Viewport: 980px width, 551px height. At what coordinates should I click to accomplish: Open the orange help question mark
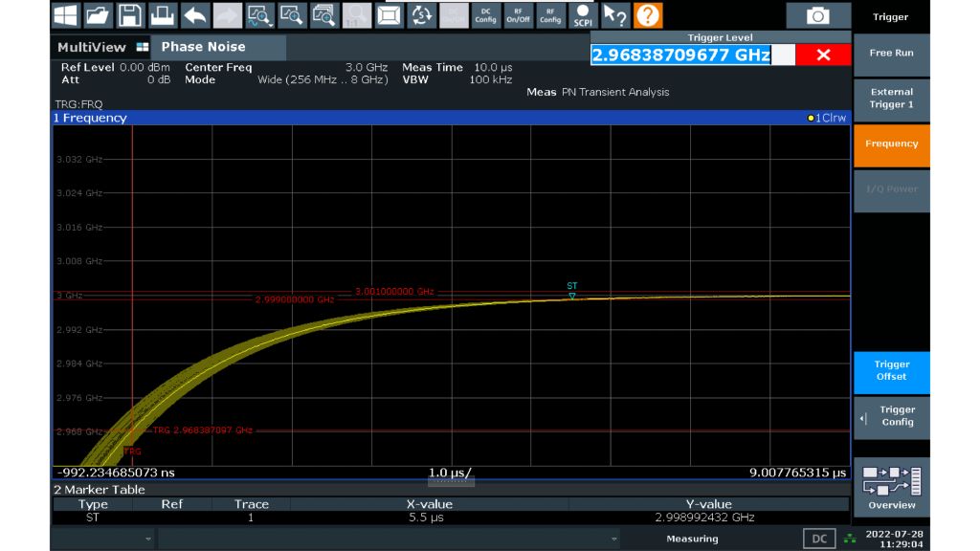click(648, 15)
